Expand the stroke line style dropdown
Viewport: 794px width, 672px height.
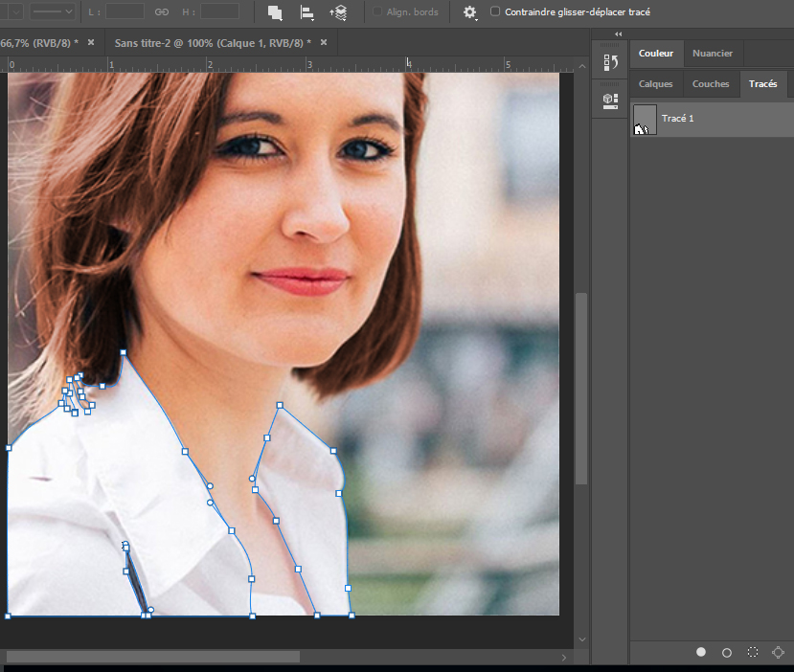pos(54,11)
